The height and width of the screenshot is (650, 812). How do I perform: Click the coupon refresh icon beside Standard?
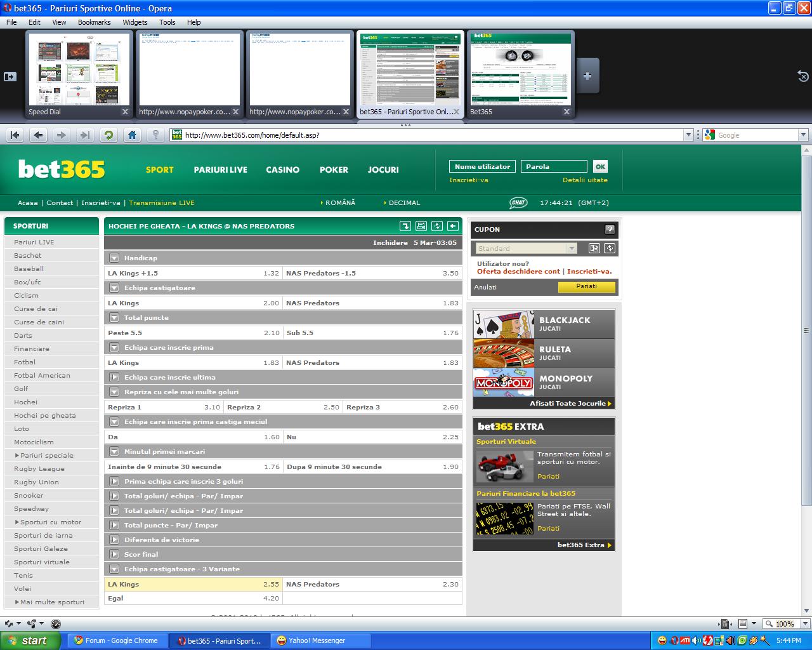point(610,248)
